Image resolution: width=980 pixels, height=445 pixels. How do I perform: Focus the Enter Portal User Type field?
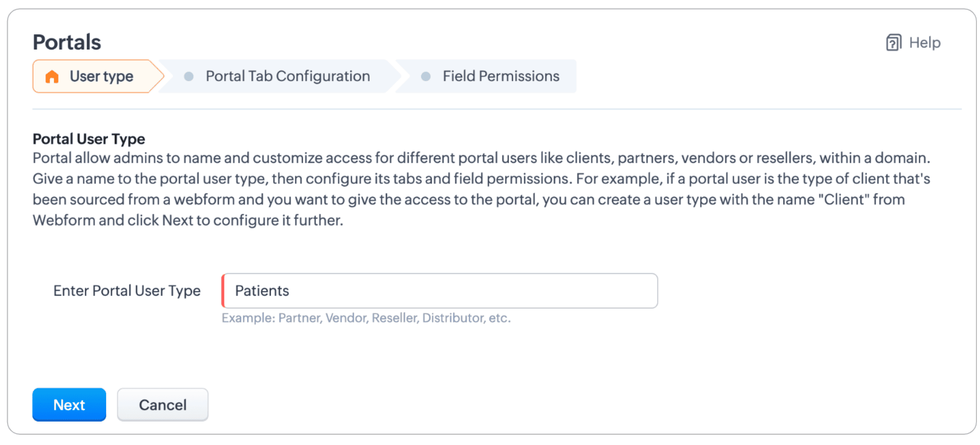(440, 291)
